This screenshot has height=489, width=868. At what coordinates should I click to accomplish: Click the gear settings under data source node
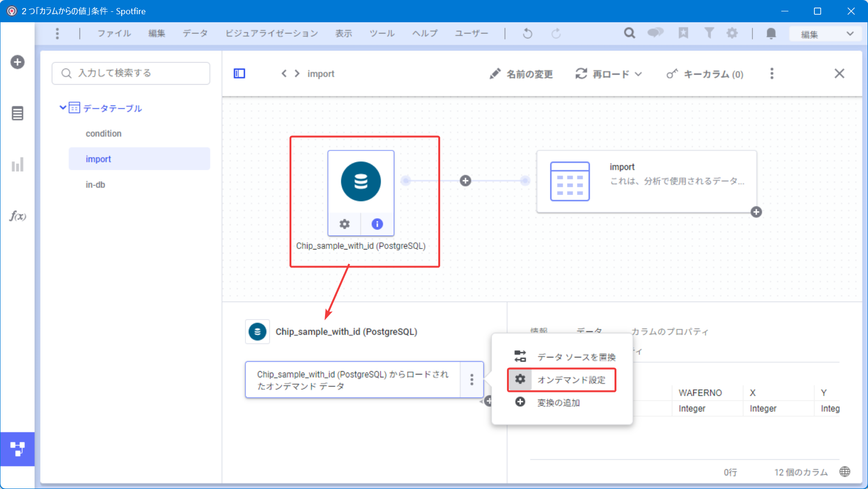pyautogui.click(x=344, y=224)
